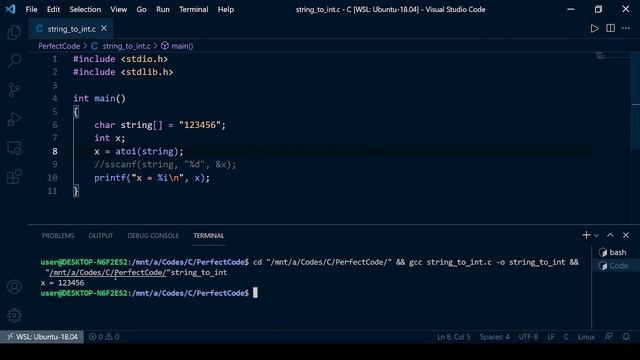Click main() in the breadcrumb
640x360 pixels.
pyautogui.click(x=182, y=46)
